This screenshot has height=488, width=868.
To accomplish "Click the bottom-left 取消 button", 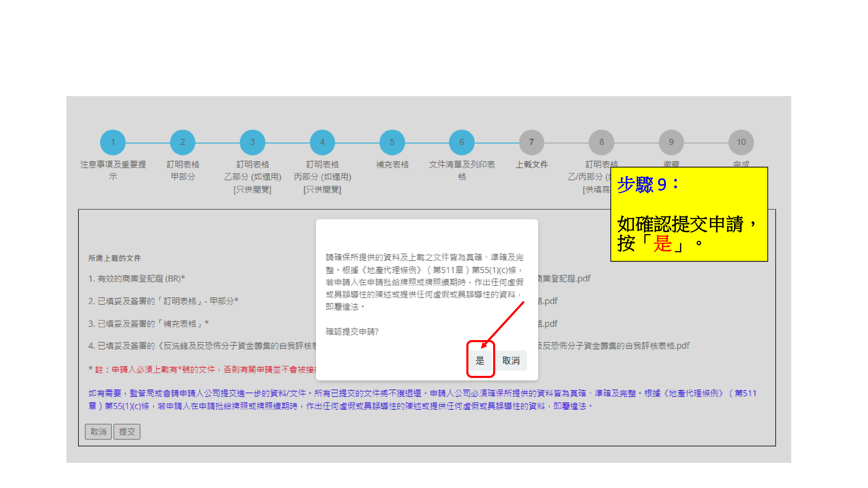I will click(98, 431).
